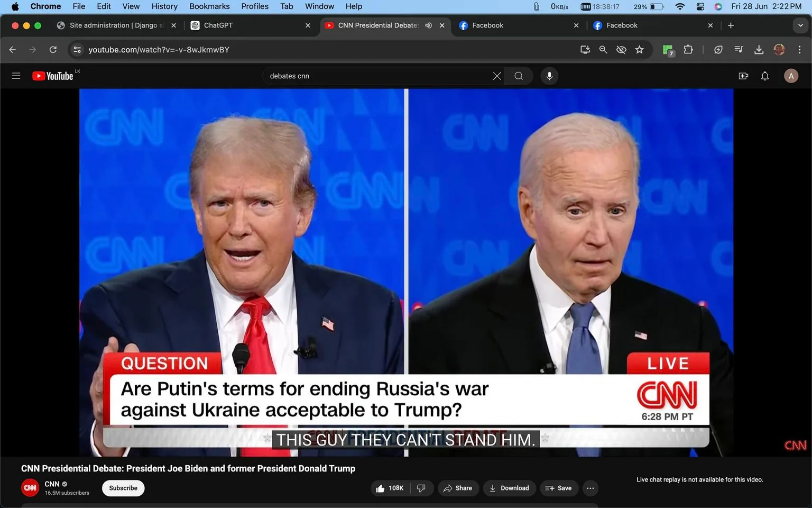Toggle the dislike button on the video
The height and width of the screenshot is (508, 812).
pyautogui.click(x=421, y=488)
